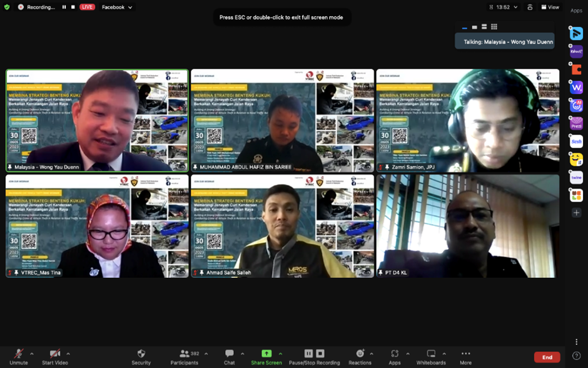This screenshot has width=588, height=368.
Task: Add a new app with plus button
Action: [576, 213]
